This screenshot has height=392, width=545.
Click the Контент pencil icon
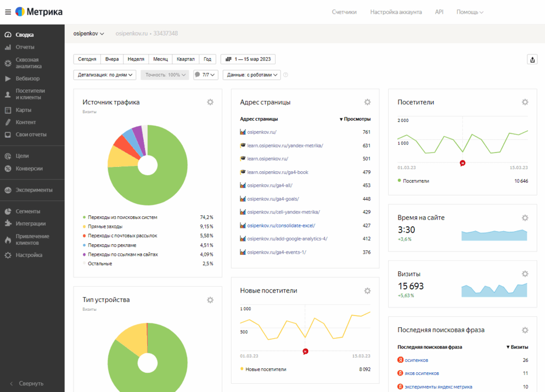[8, 122]
